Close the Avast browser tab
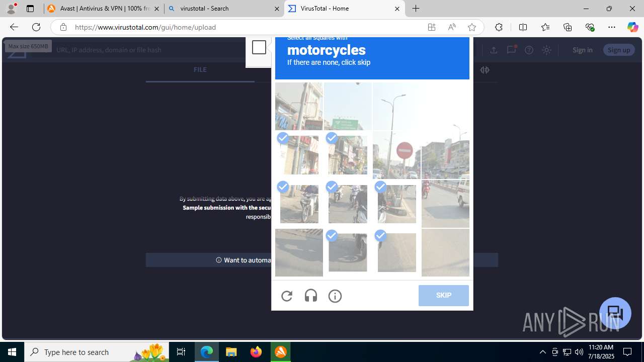This screenshot has width=644, height=362. [156, 9]
